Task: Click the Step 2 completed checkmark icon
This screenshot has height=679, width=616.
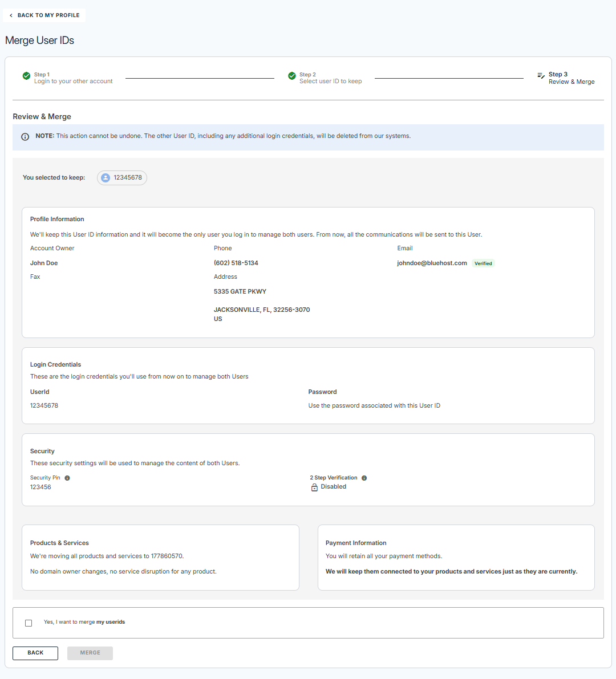Action: point(291,75)
